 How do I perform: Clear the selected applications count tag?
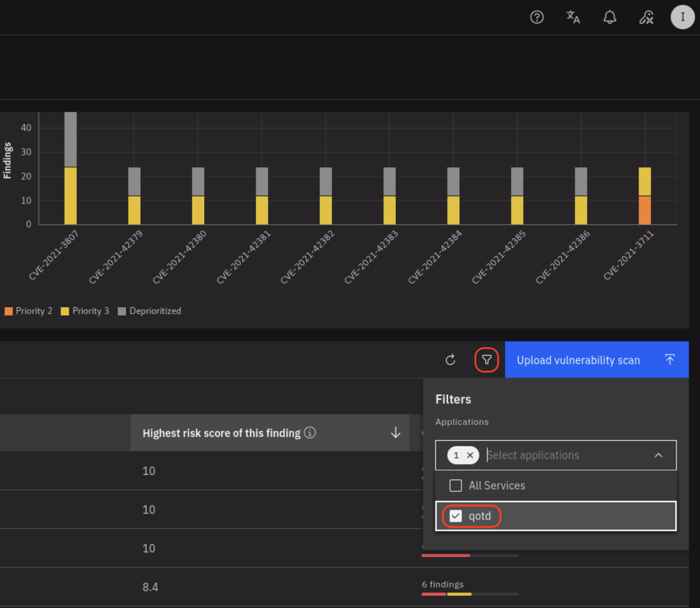[x=470, y=455]
